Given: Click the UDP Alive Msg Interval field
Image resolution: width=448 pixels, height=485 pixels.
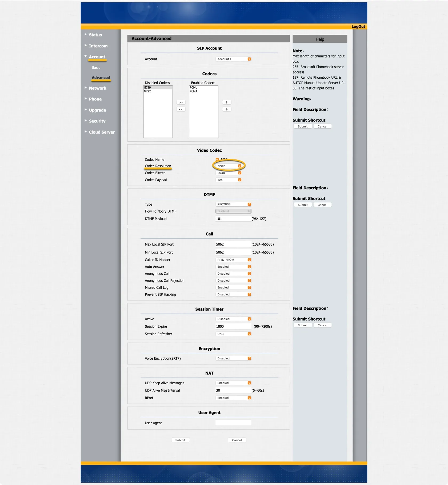Looking at the screenshot, I should click(x=233, y=390).
